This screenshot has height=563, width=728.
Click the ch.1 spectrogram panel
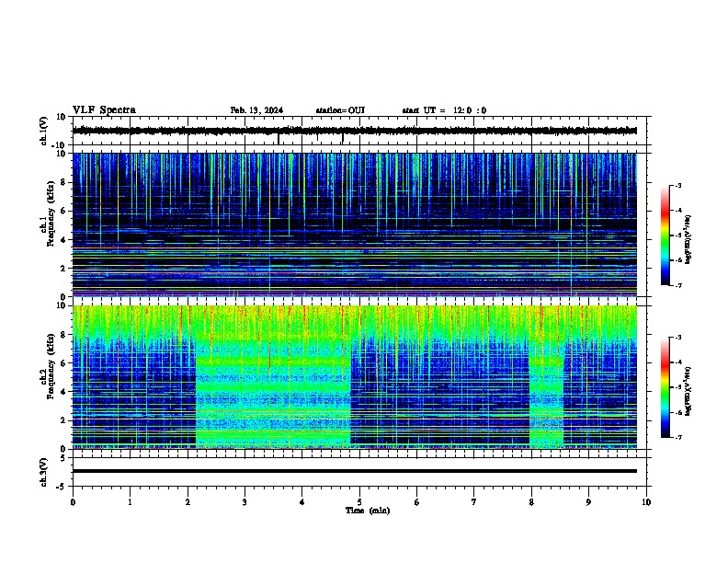[354, 224]
